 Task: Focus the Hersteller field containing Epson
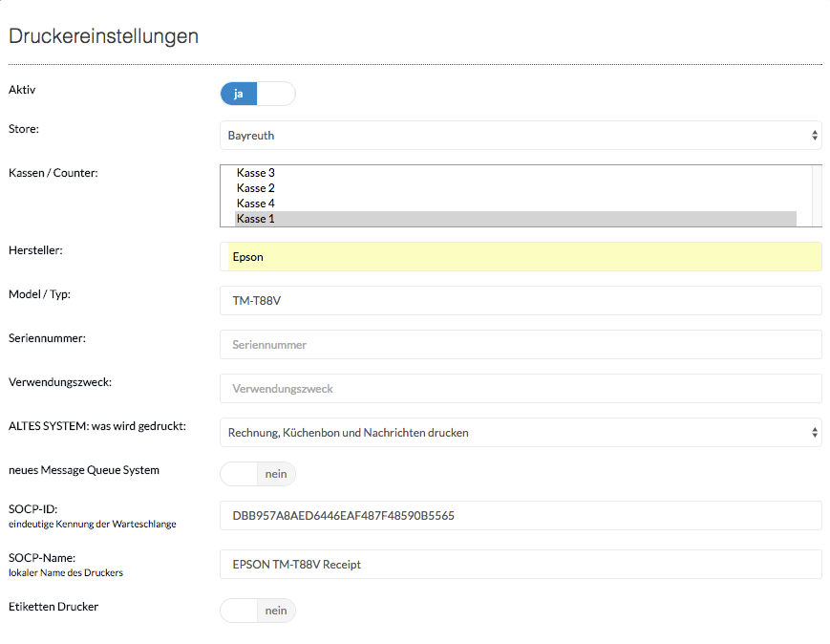tap(521, 257)
